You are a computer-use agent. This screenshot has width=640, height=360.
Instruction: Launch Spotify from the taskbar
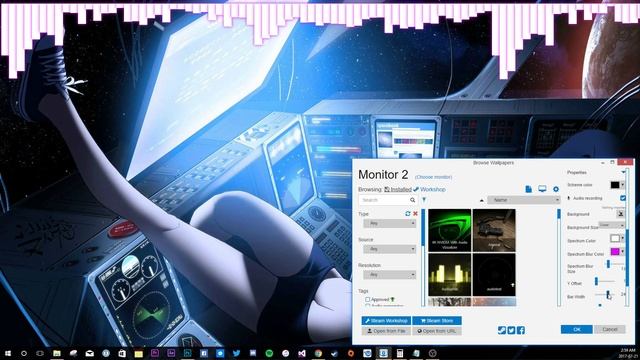click(269, 353)
